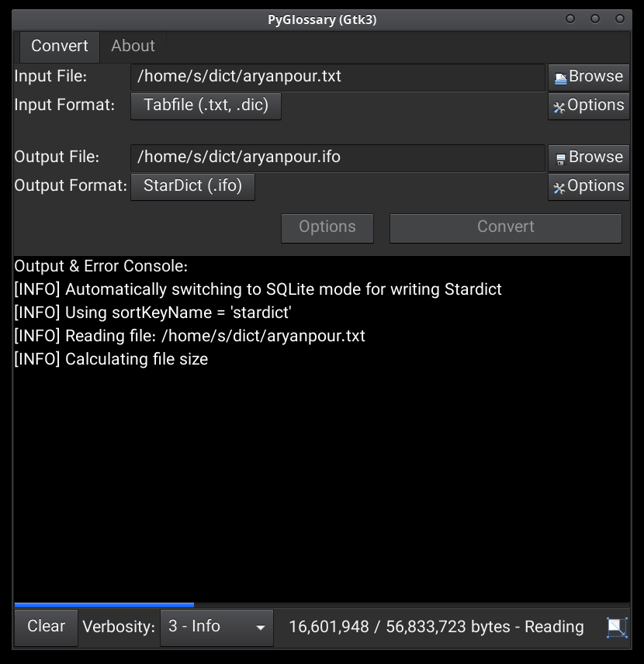
Task: Open the Input Format Tabfile selector
Action: 206,105
